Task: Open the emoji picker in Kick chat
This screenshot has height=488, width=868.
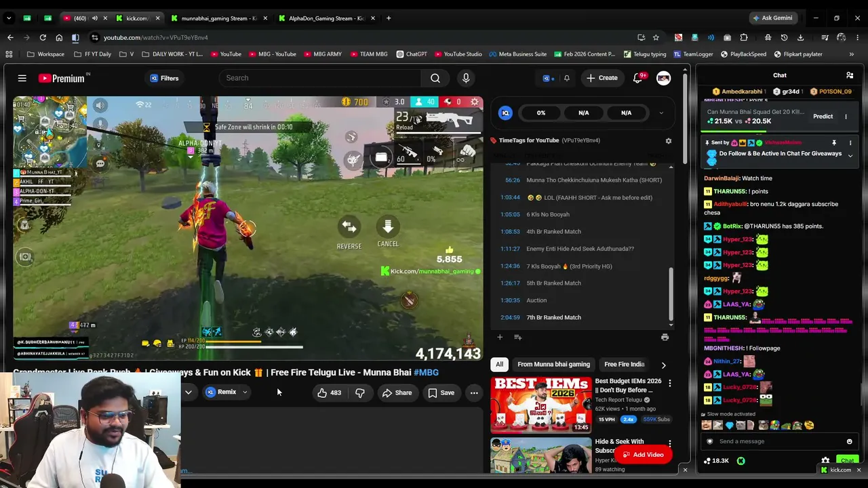Action: (849, 441)
